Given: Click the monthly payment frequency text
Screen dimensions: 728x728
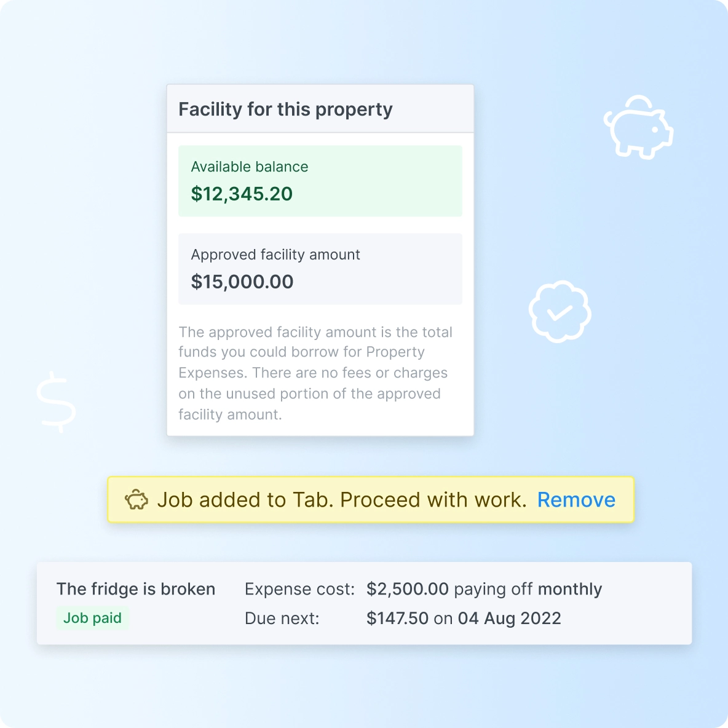Looking at the screenshot, I should pos(569,589).
